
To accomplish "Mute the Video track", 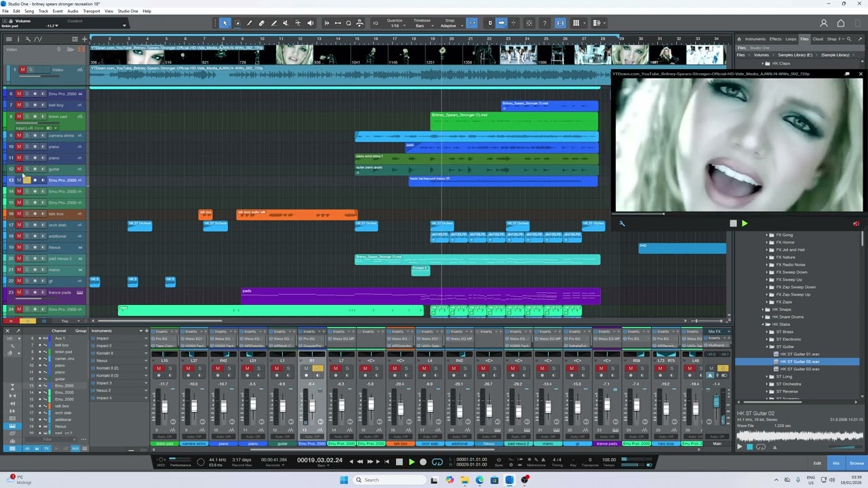I will point(22,69).
